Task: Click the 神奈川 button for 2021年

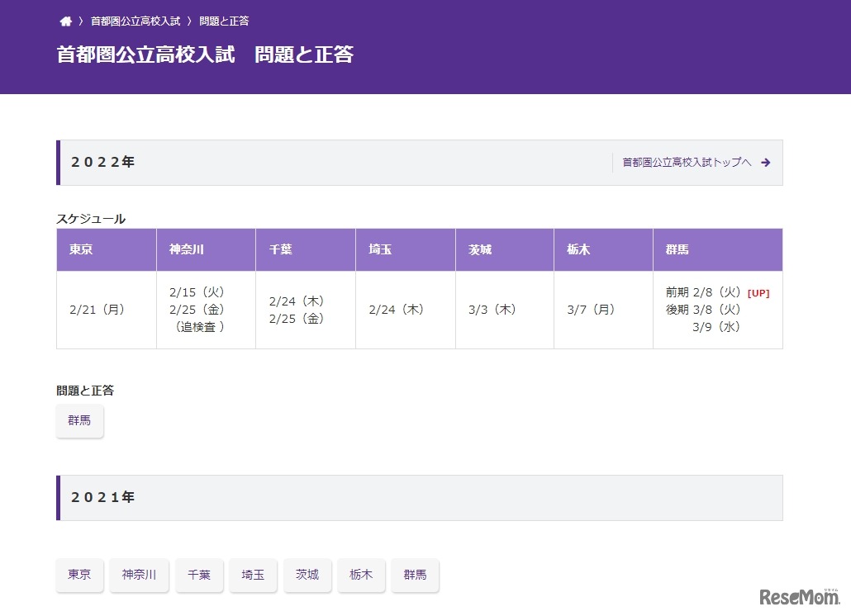Action: click(139, 575)
